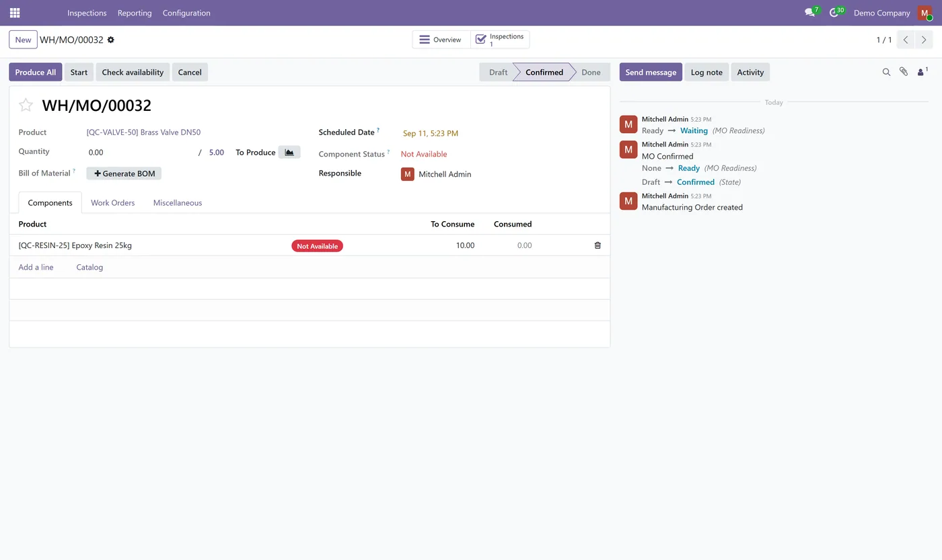Show the followers icon
This screenshot has height=560, width=942.
coord(922,72)
